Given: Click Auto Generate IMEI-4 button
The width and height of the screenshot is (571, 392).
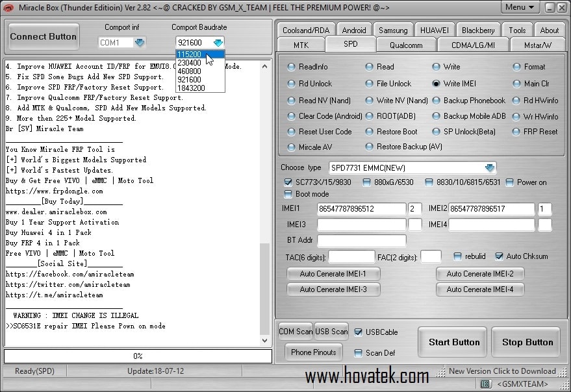Looking at the screenshot, I should pos(480,289).
